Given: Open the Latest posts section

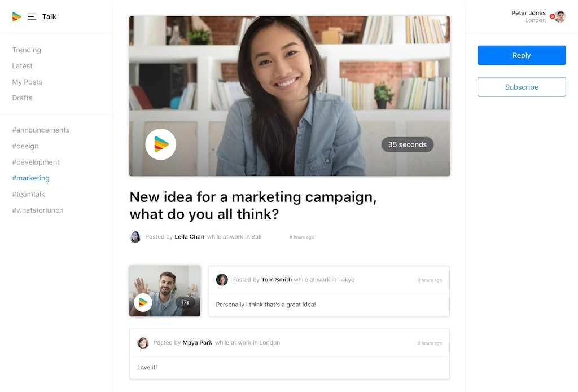Looking at the screenshot, I should click(23, 66).
